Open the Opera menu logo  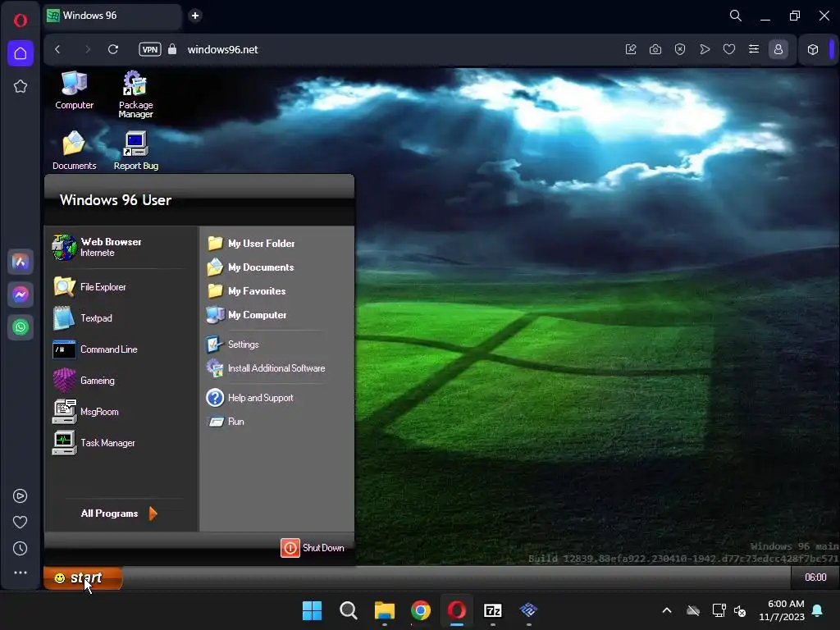click(x=21, y=21)
